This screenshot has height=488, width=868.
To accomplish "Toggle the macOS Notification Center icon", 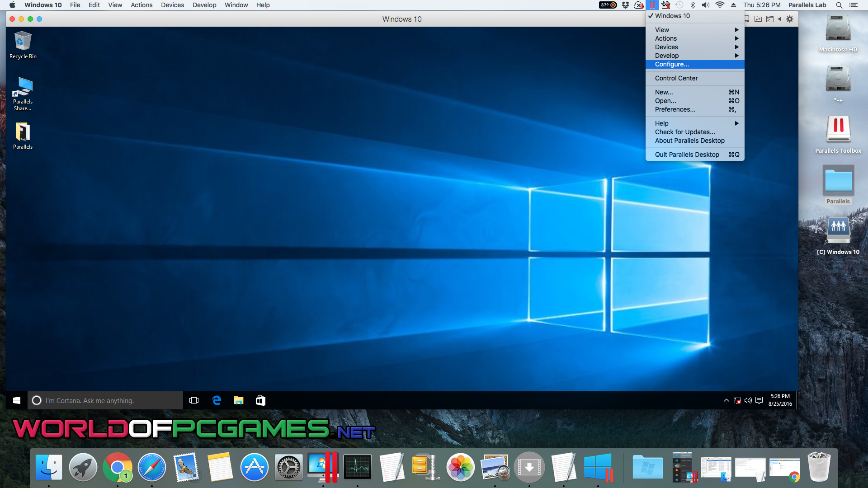I will point(854,5).
